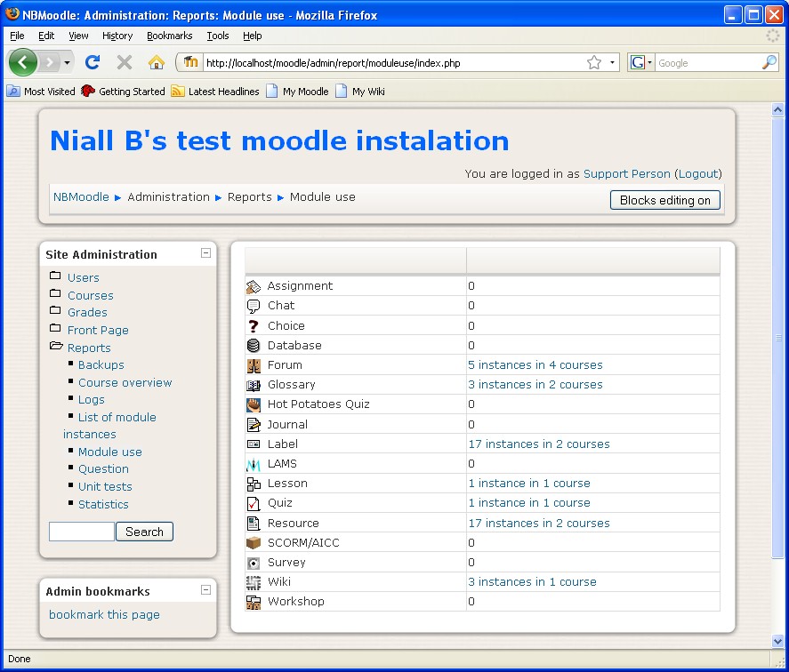The height and width of the screenshot is (672, 789).
Task: Go back with the green Back arrow
Action: coord(22,62)
